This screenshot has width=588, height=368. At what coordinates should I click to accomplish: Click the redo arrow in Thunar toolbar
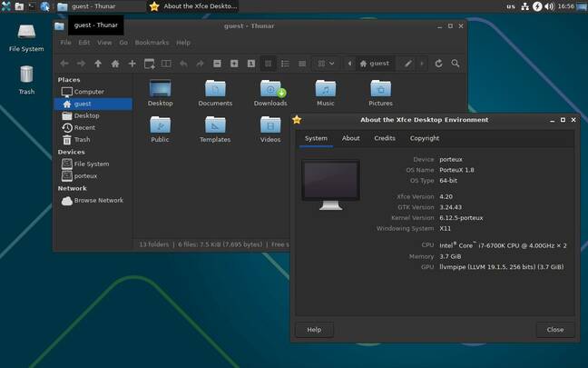tap(201, 64)
